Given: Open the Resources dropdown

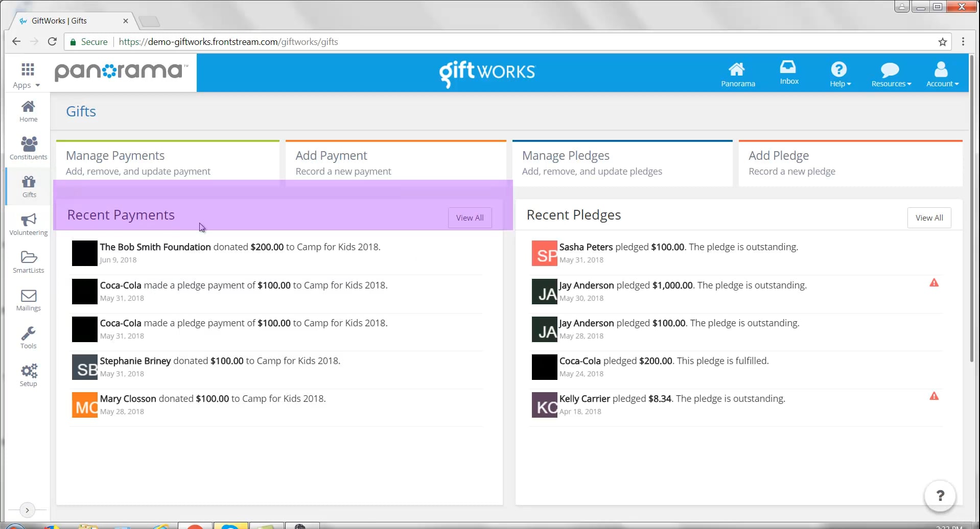Looking at the screenshot, I should [890, 72].
